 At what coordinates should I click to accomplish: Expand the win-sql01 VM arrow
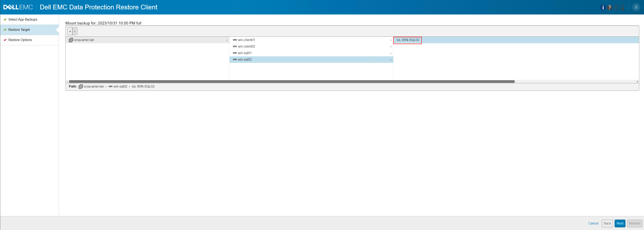(391, 53)
